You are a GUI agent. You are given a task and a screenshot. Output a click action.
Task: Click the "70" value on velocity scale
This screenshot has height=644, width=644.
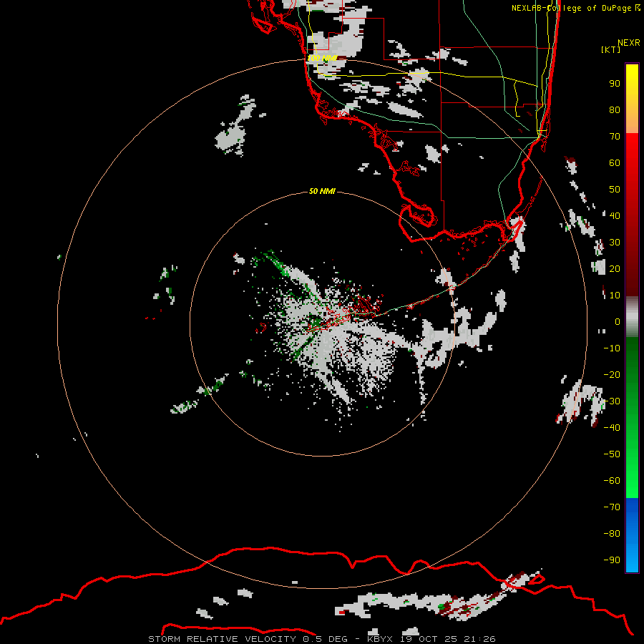615,137
